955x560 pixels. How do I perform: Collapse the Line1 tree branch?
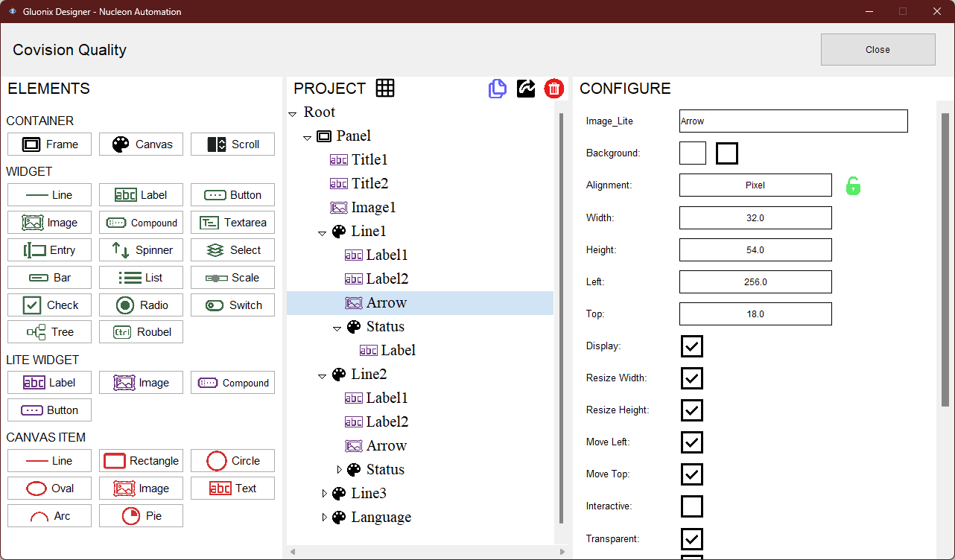pos(323,231)
